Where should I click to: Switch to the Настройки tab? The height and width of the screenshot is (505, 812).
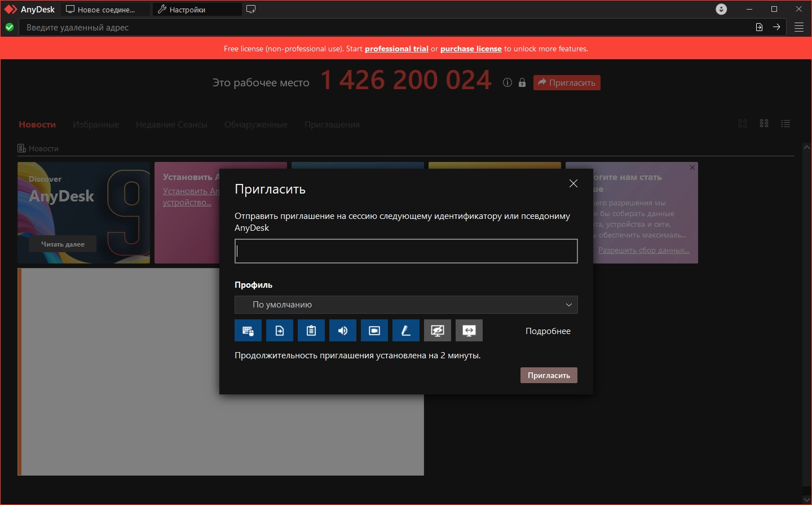(197, 10)
